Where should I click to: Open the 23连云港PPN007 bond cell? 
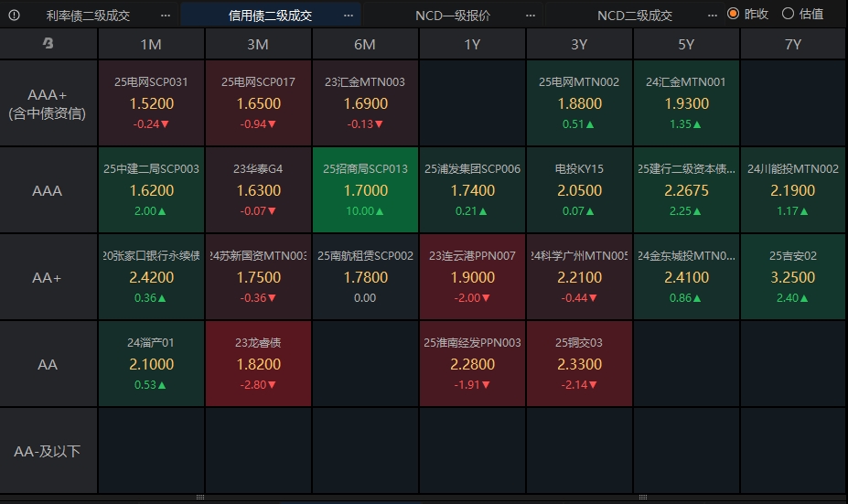point(472,277)
